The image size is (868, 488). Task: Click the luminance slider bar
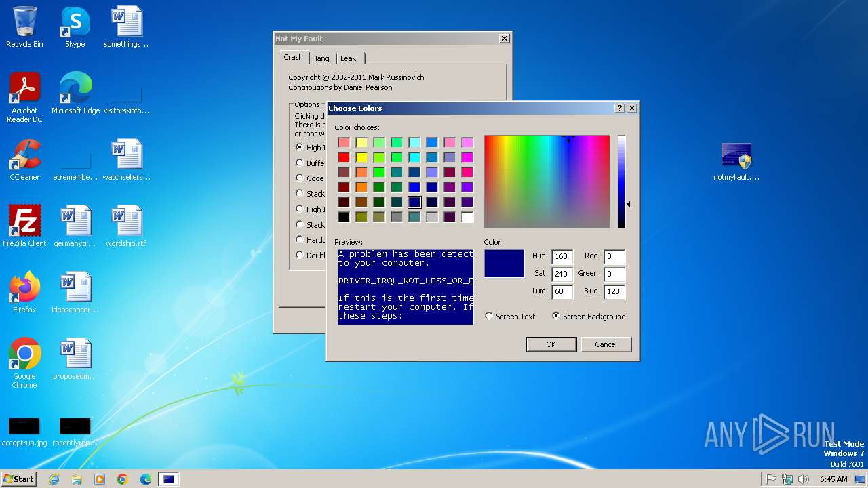tap(622, 182)
